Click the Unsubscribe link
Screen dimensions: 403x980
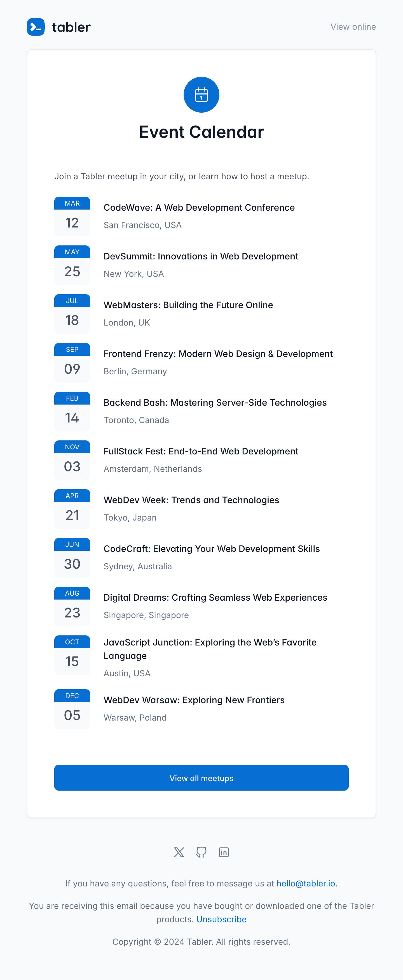click(x=221, y=919)
